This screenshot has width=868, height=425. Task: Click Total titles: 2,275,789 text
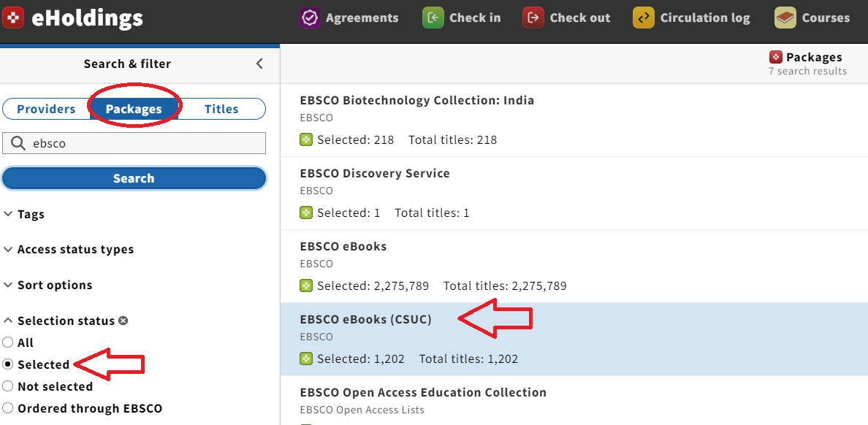(x=505, y=286)
